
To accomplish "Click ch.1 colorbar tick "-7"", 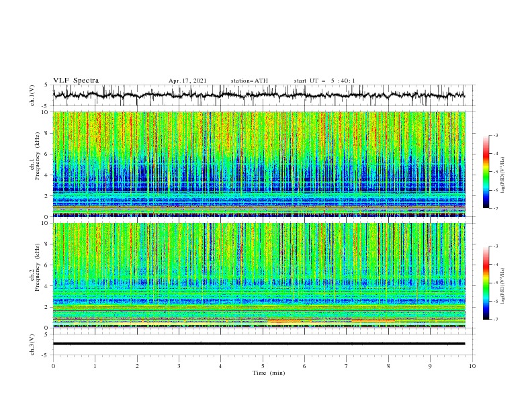I will 495,209.
